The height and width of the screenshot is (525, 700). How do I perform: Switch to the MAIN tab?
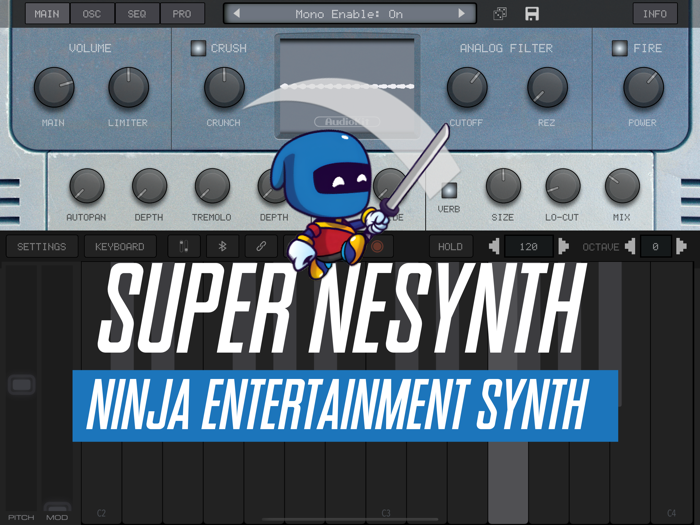tap(47, 14)
